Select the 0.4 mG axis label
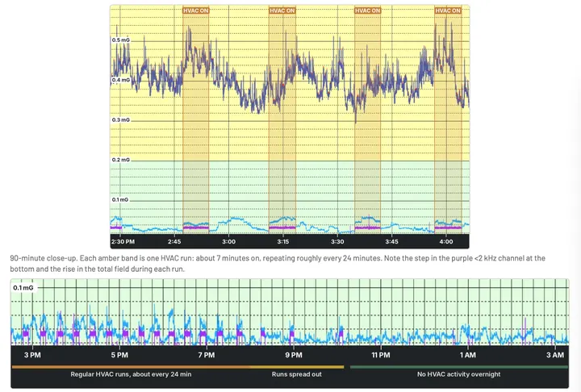This screenshot has width=581, height=392. pyautogui.click(x=121, y=80)
